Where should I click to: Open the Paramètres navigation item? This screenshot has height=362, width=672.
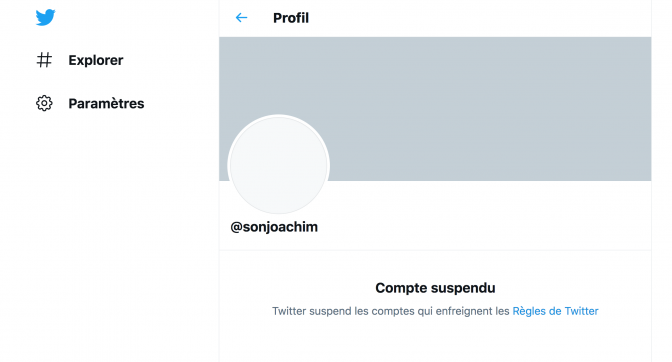point(90,103)
